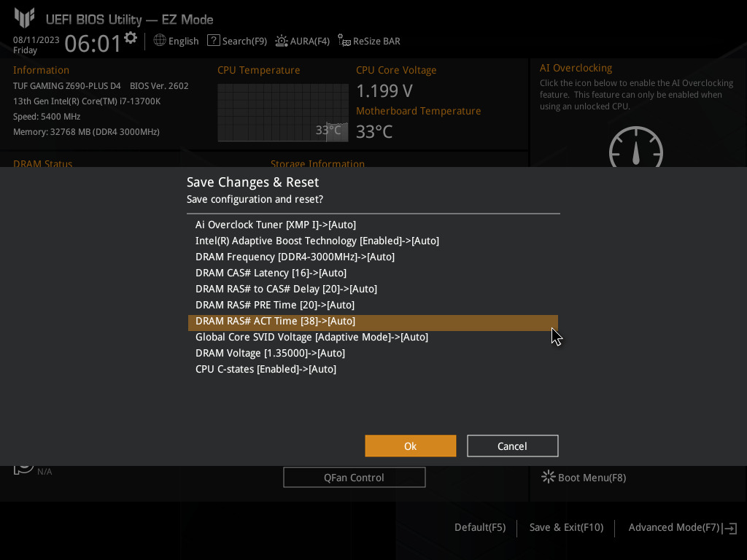
Task: Click the AI Overclocking heading
Action: 576,68
